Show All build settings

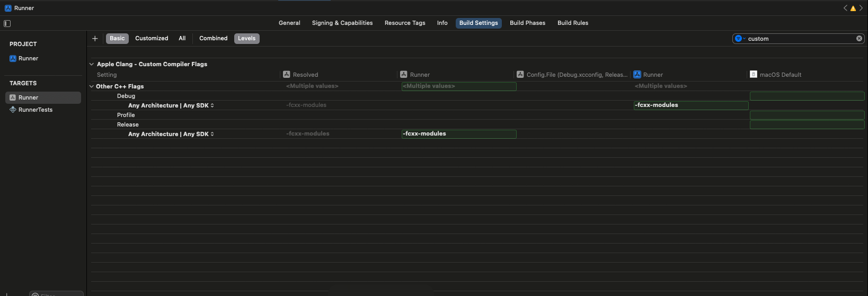click(x=182, y=38)
